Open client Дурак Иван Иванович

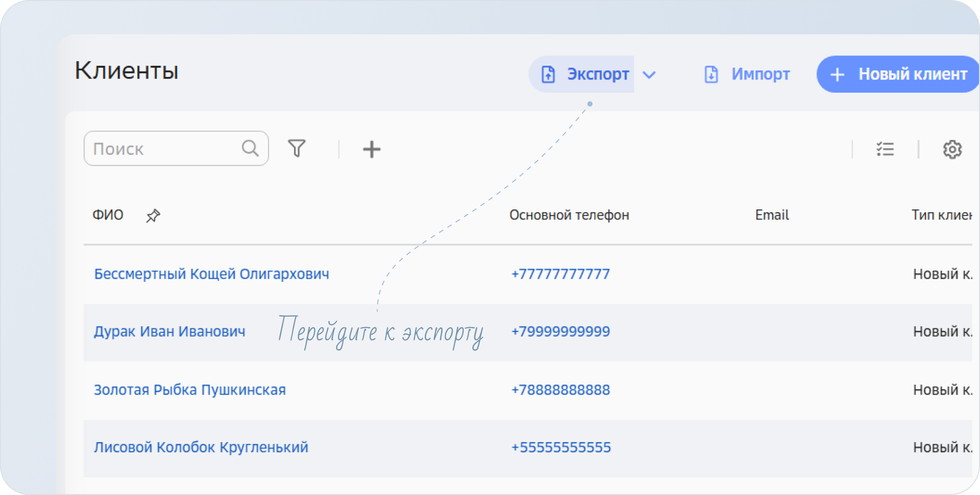coord(170,331)
